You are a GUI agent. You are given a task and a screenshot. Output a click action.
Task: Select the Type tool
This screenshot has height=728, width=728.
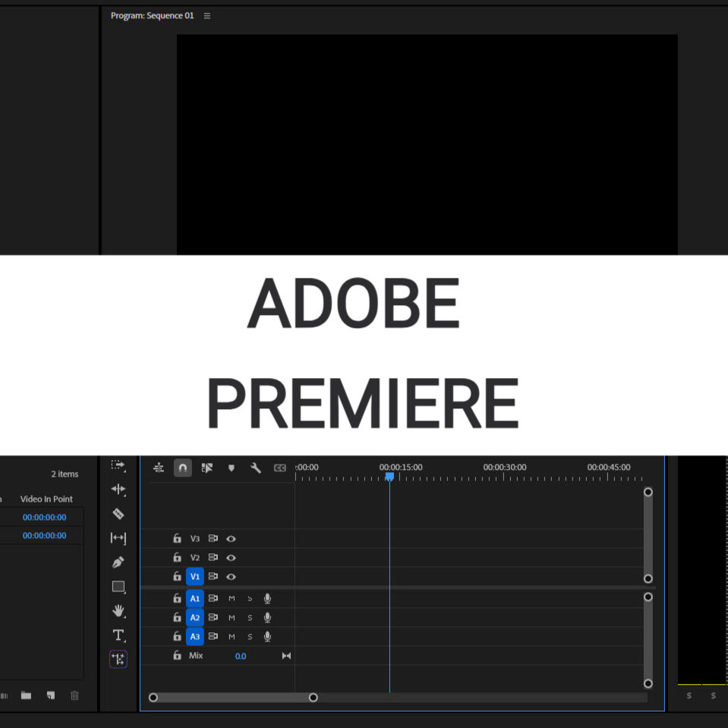pyautogui.click(x=118, y=635)
